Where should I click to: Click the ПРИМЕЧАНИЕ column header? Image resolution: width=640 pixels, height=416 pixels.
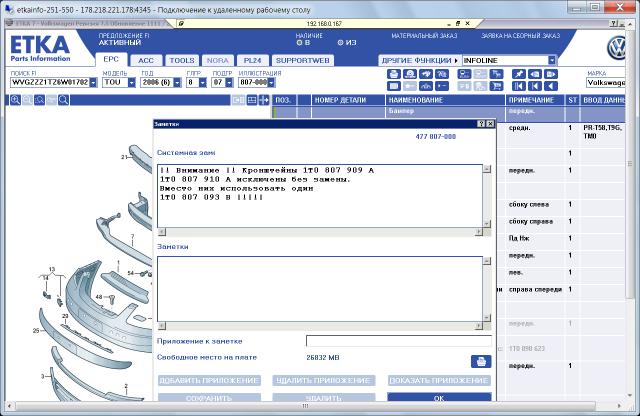click(535, 100)
